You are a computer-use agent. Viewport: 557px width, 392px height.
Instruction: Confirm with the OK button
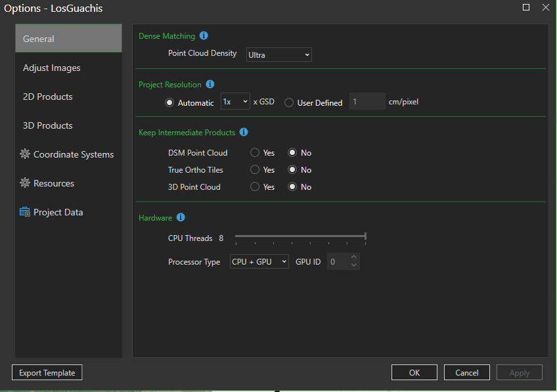(x=414, y=372)
